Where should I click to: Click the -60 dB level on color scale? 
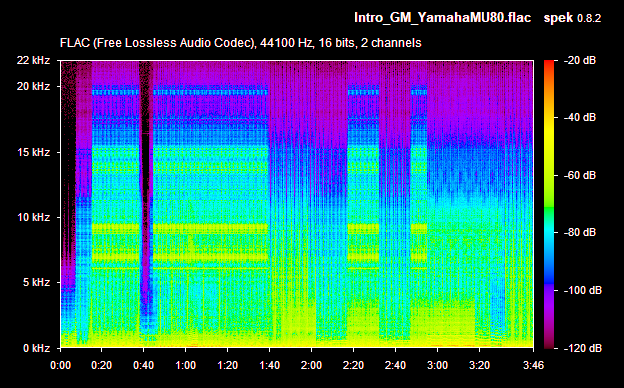[x=580, y=175]
